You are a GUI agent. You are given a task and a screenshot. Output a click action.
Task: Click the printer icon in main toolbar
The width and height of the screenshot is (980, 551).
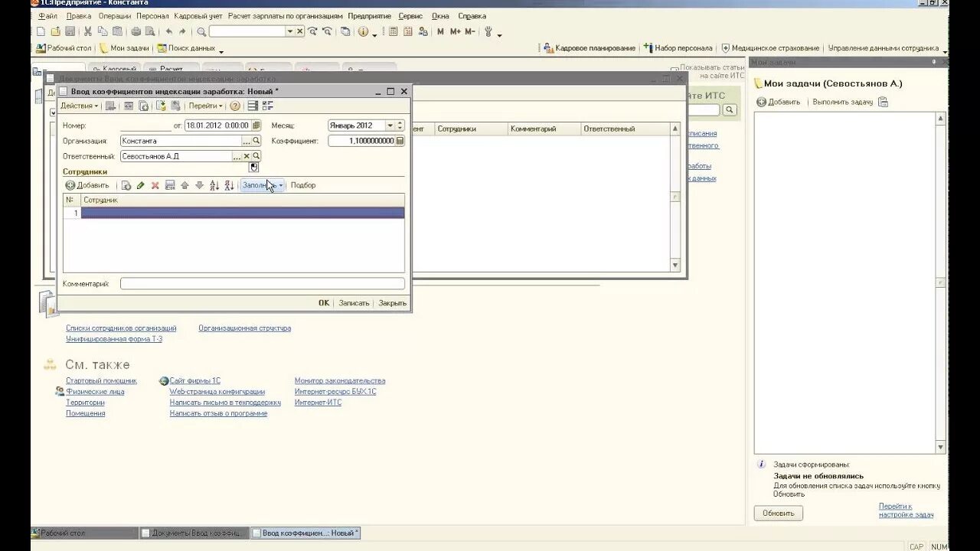coord(136,31)
